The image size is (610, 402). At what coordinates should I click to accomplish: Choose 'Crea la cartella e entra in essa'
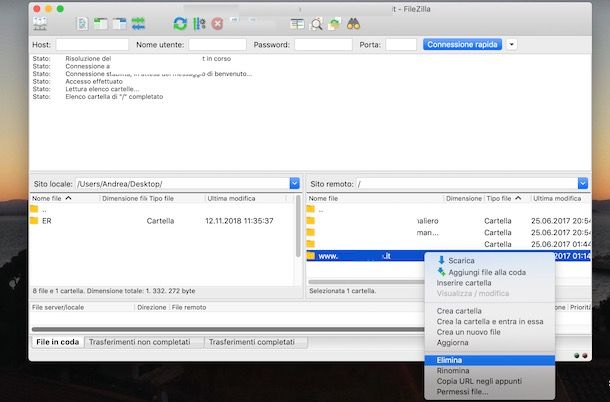[489, 321]
